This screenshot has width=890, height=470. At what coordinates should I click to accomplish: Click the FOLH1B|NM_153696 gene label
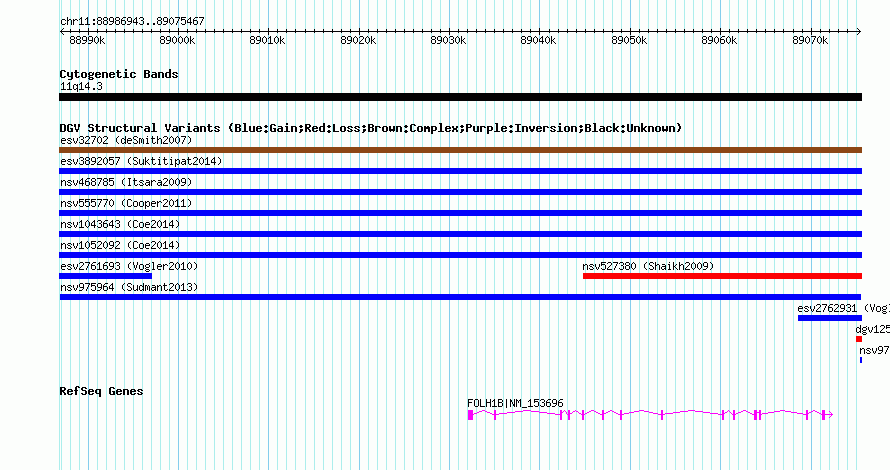coord(515,403)
